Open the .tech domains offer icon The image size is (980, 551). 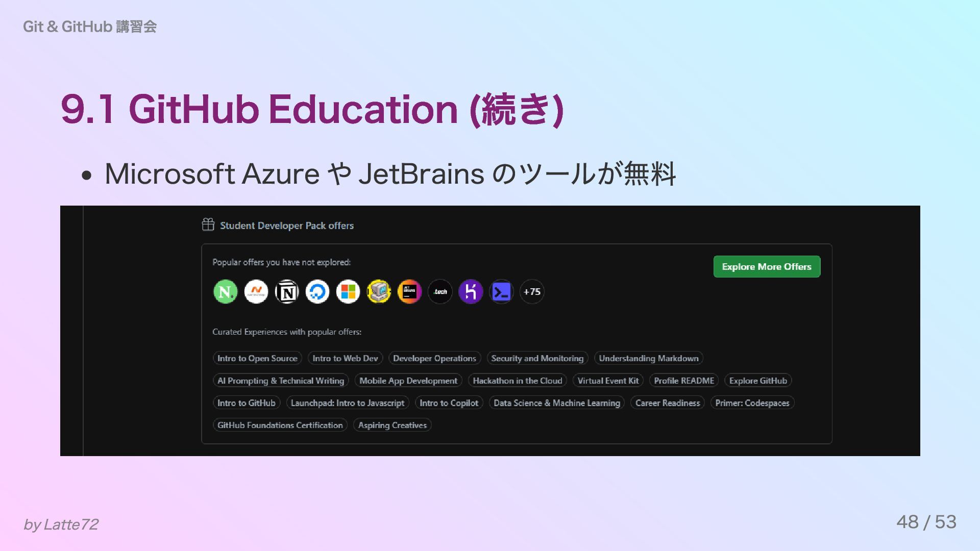click(440, 292)
